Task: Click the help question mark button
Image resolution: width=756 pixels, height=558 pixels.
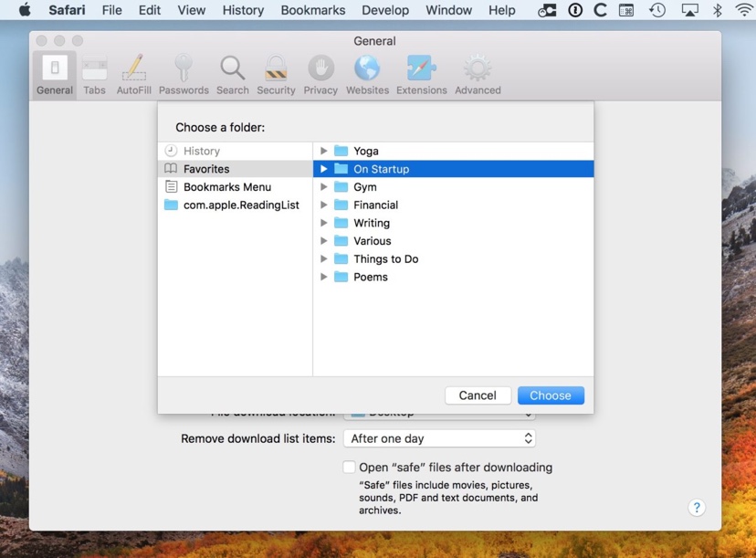Action: point(697,508)
